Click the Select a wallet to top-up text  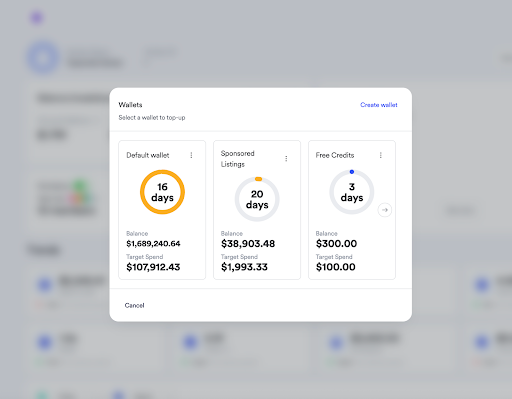(152, 118)
